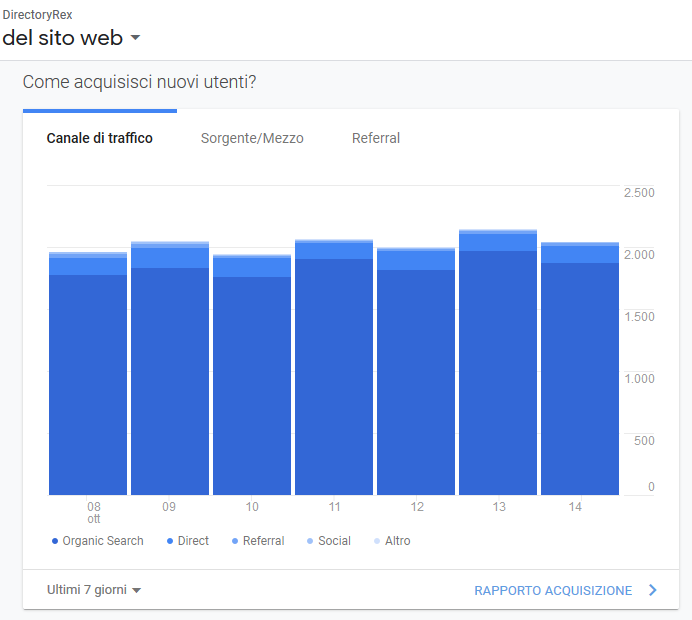
Task: Click the '13' x-axis date label
Action: [x=499, y=507]
